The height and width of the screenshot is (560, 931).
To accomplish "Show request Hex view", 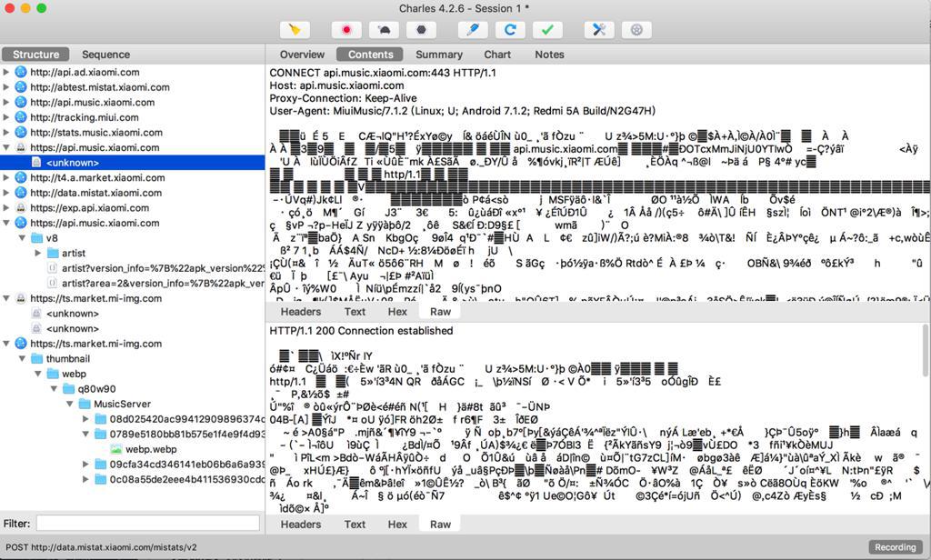I will tap(397, 312).
